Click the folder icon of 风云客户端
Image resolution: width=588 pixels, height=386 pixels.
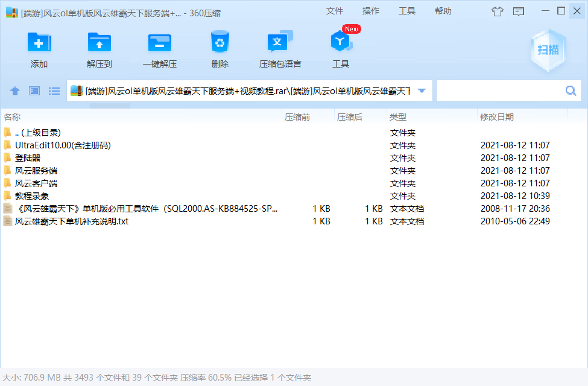click(7, 183)
